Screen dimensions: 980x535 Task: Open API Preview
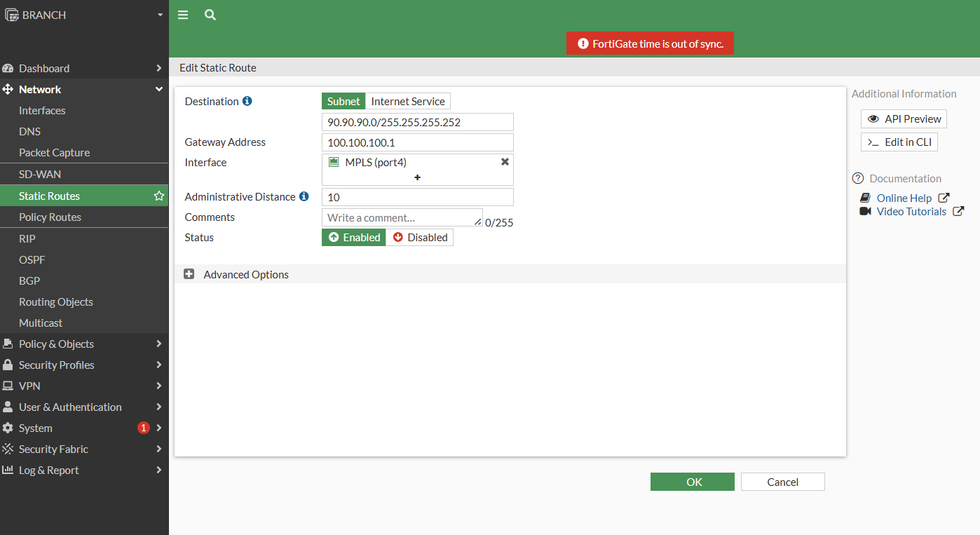904,118
